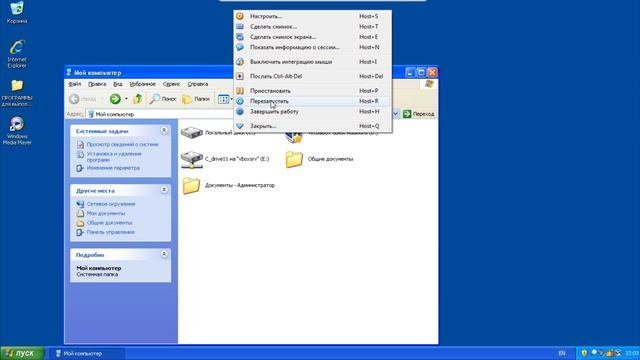
Task: Expand the address bar dropdown arrow
Action: pos(395,114)
